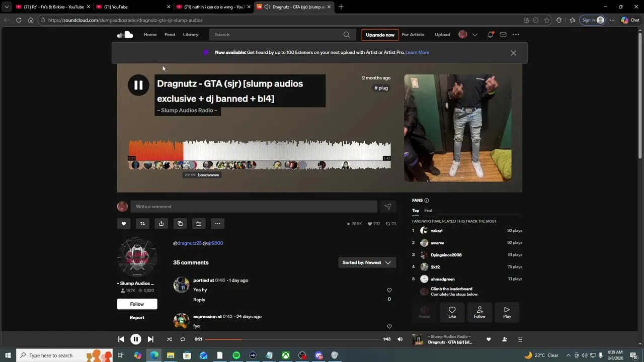Open the track artwork image
Image resolution: width=644 pixels, height=362 pixels.
tap(458, 128)
